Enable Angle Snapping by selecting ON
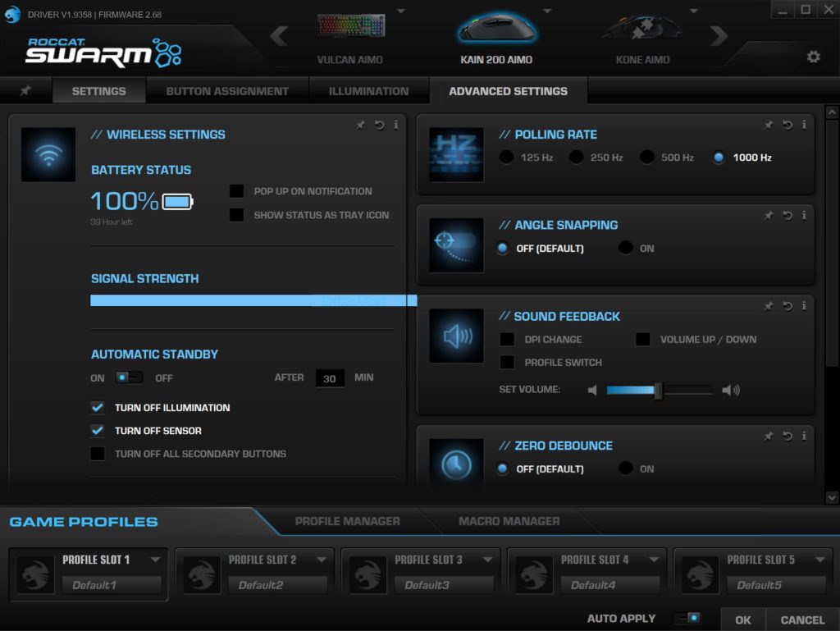Viewport: 840px width, 631px height. tap(626, 246)
